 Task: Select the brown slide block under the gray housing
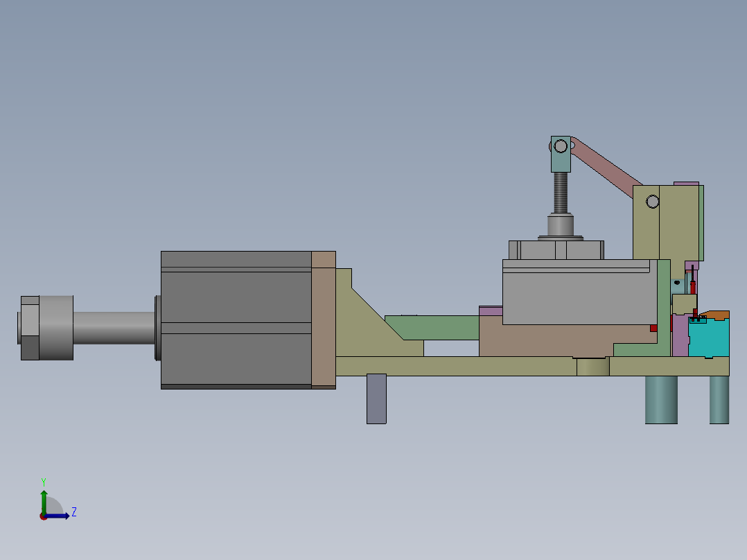548,341
